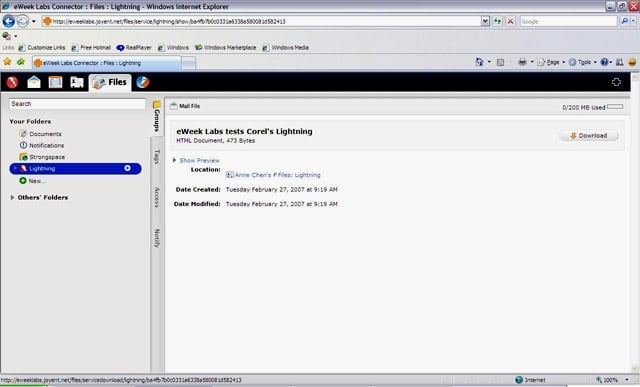This screenshot has height=387, width=640.
Task: Switch to the Notify vertical tab
Action: click(x=157, y=238)
